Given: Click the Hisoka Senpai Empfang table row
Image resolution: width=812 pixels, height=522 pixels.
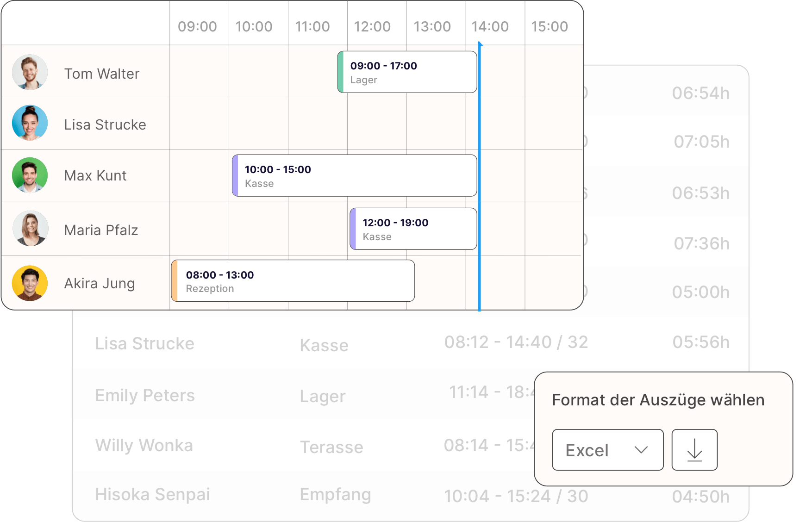Looking at the screenshot, I should 324,494.
